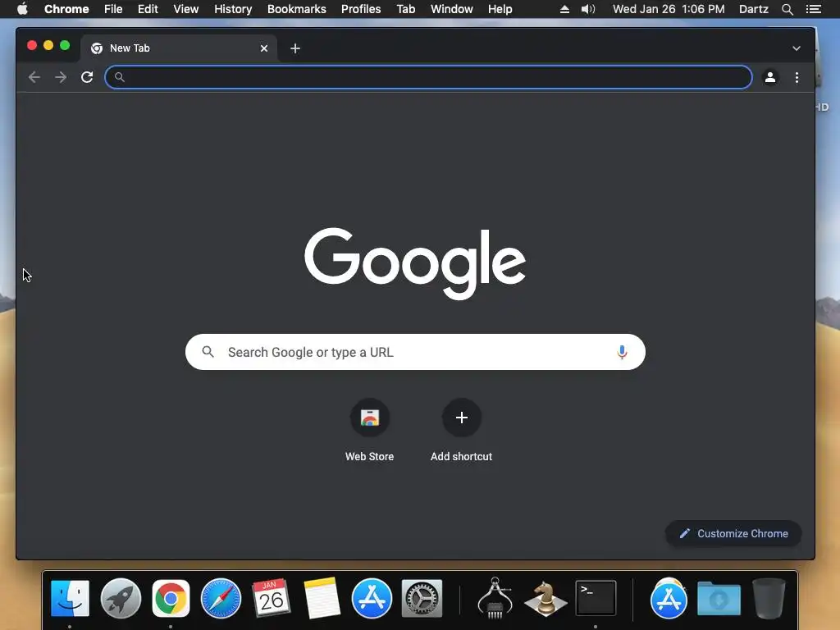Image resolution: width=840 pixels, height=630 pixels.
Task: Open Notes from the Dock
Action: 322,598
